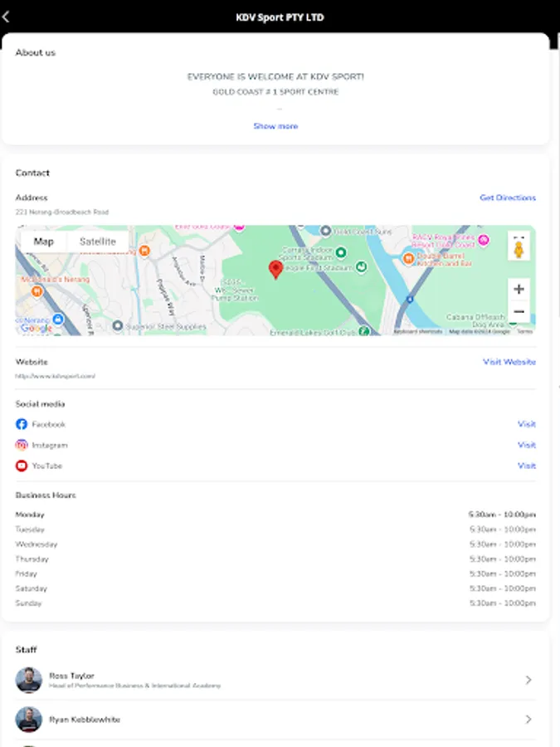560x747 pixels.
Task: Click the Facebook icon
Action: 22,424
